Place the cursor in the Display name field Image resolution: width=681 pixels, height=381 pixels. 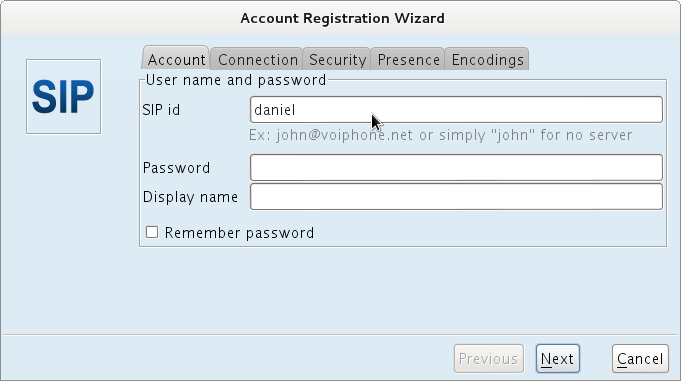pos(456,196)
